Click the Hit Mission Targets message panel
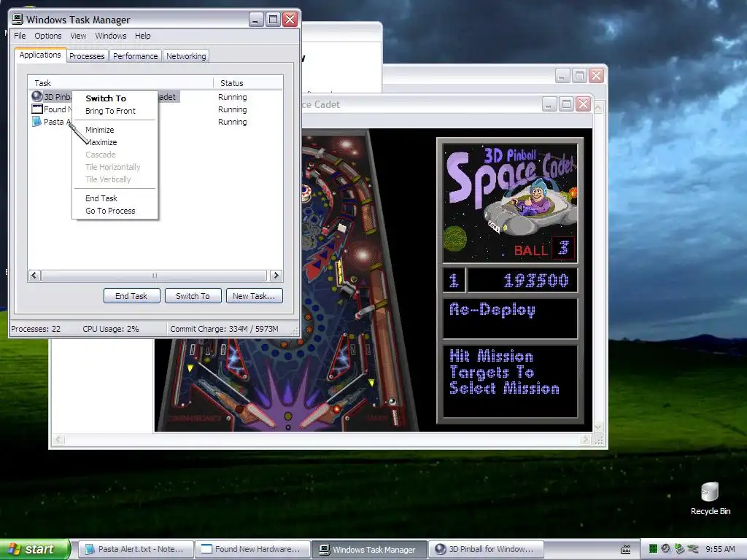Screen dimensions: 747x560 click(x=510, y=381)
